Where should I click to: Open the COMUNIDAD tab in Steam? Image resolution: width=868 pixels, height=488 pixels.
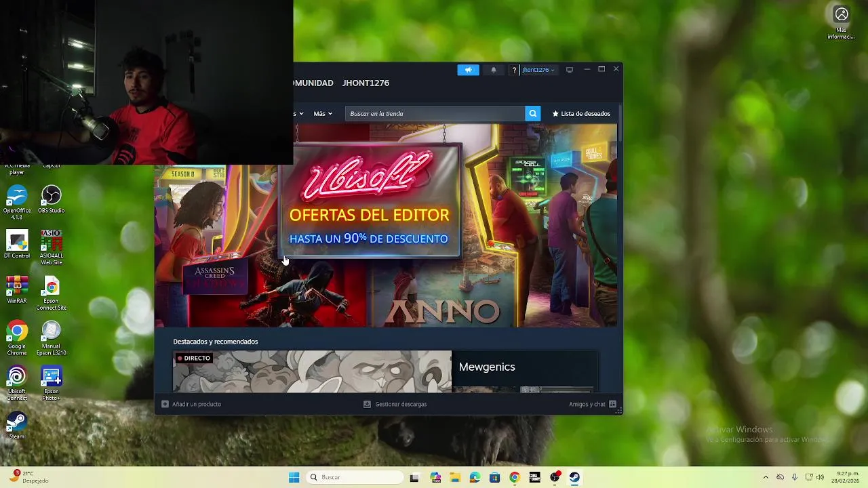pos(313,83)
